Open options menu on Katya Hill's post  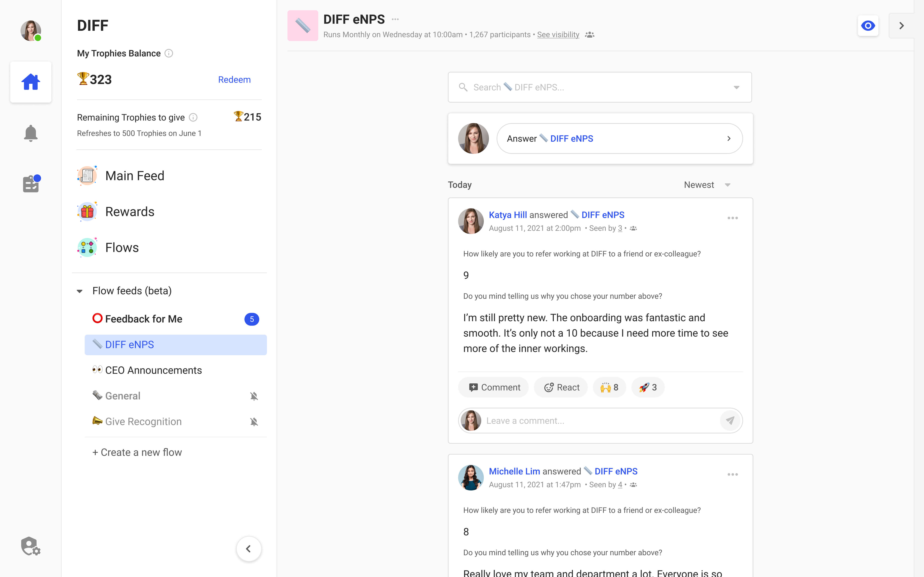click(732, 218)
